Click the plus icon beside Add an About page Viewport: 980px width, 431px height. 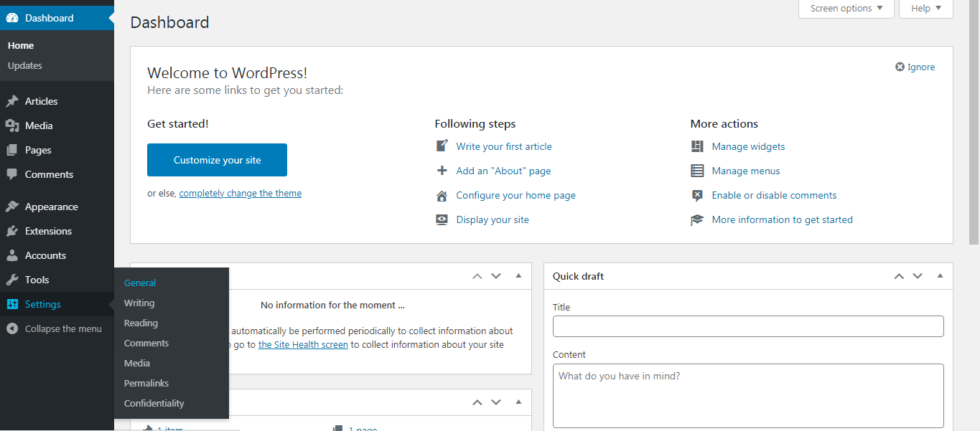tap(442, 171)
